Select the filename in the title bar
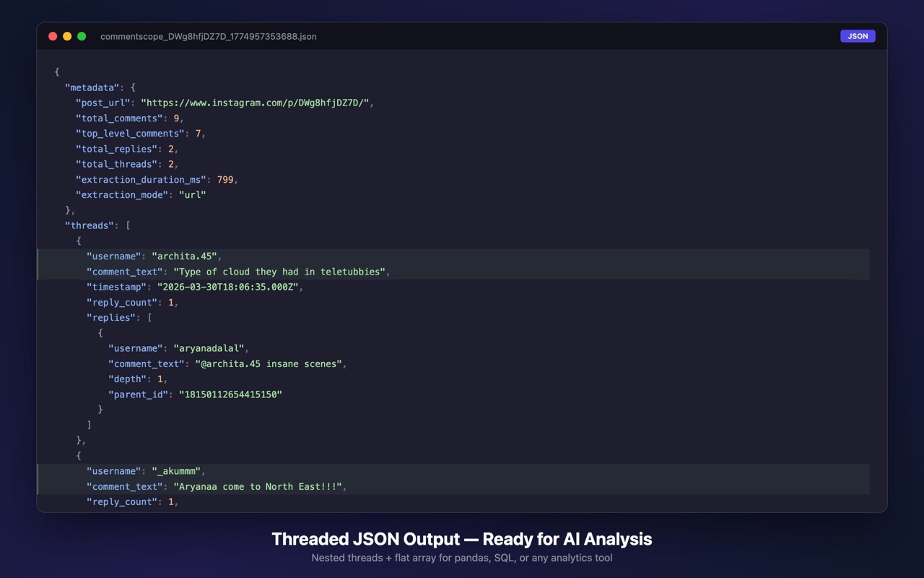Screen dimensions: 924x578 point(209,36)
